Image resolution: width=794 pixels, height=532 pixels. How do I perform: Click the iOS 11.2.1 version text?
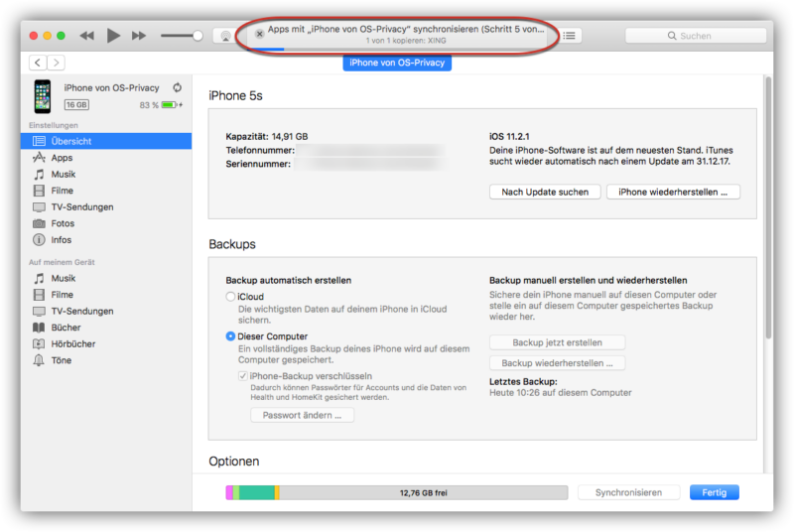point(509,137)
